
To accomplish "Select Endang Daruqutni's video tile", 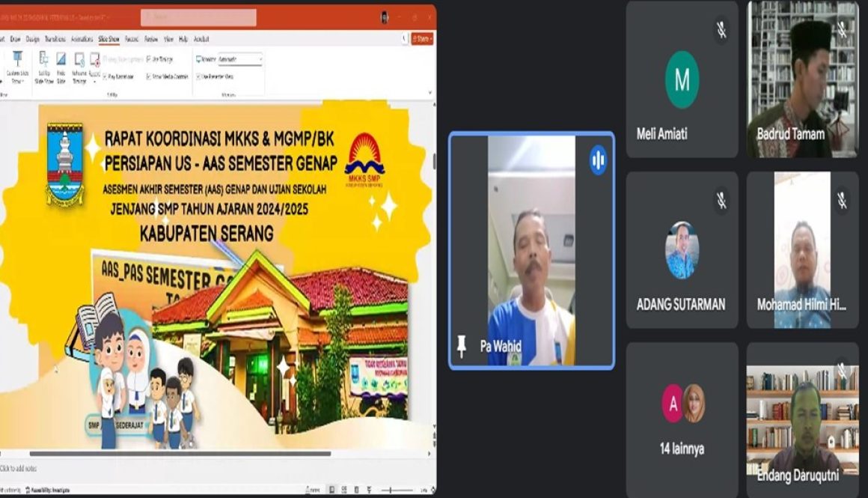I will [803, 420].
